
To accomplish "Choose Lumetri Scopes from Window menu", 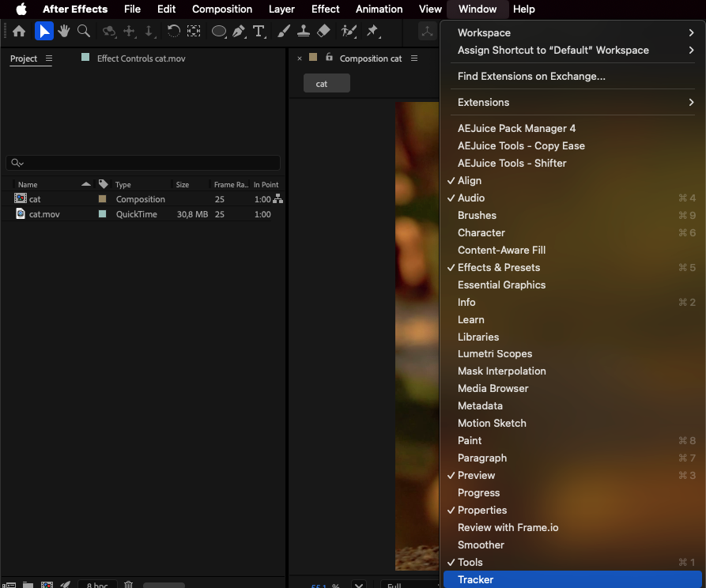I will point(572,354).
